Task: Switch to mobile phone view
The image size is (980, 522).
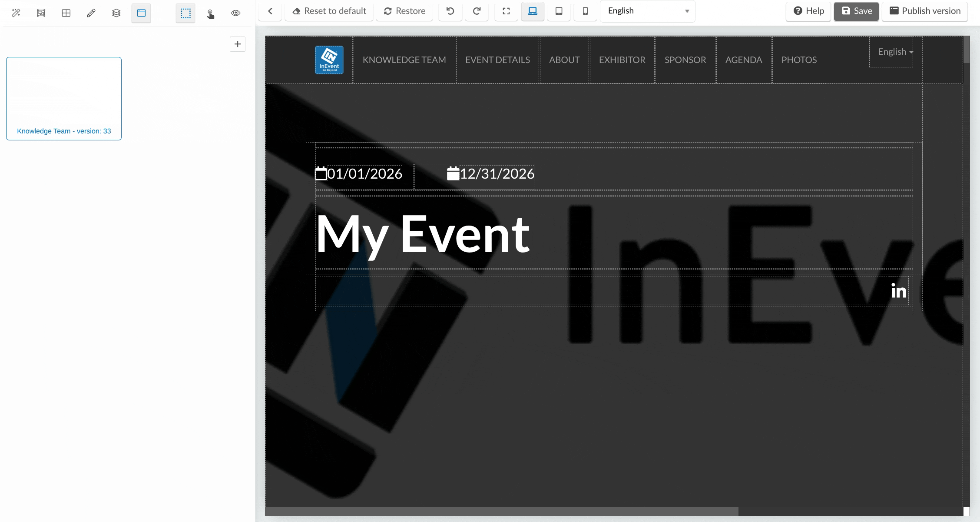Action: [x=585, y=11]
